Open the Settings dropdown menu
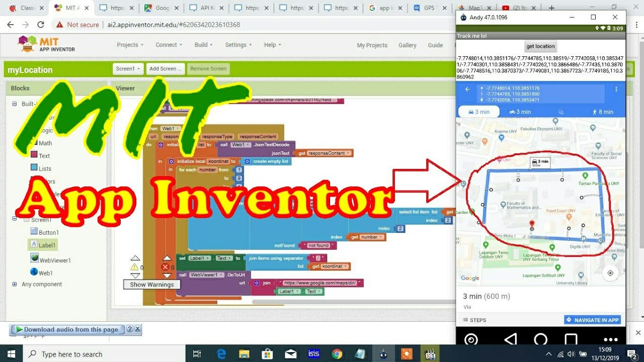Screen dimensions: 644x362 pyautogui.click(x=238, y=45)
